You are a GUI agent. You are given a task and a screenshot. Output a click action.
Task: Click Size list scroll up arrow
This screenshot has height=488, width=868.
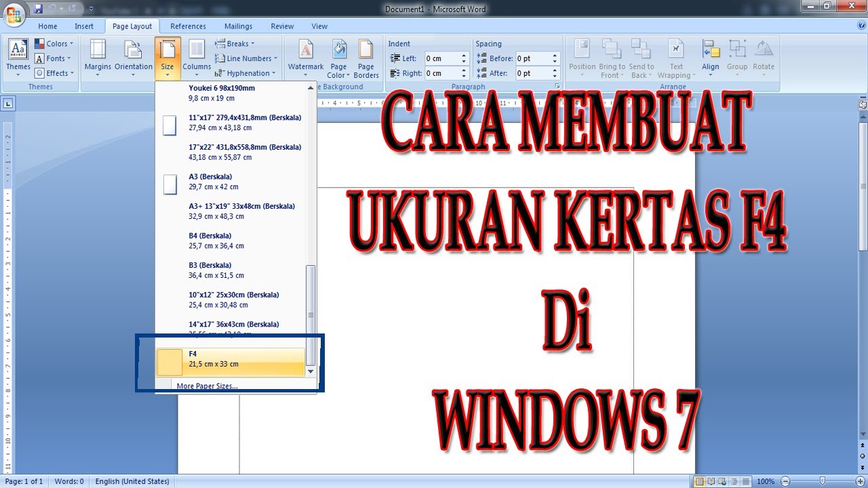pyautogui.click(x=311, y=87)
